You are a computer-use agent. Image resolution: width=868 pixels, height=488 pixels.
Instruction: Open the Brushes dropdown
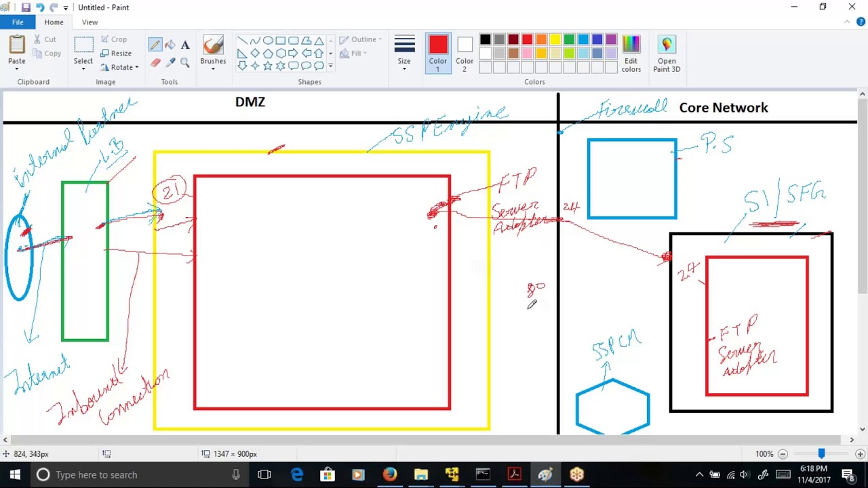coord(213,68)
